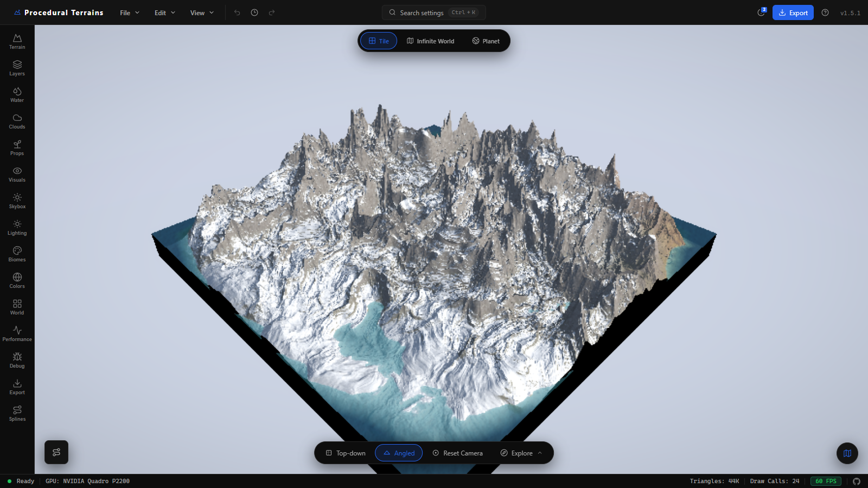Image resolution: width=868 pixels, height=488 pixels.
Task: Click the Export button in top bar
Action: pos(793,12)
